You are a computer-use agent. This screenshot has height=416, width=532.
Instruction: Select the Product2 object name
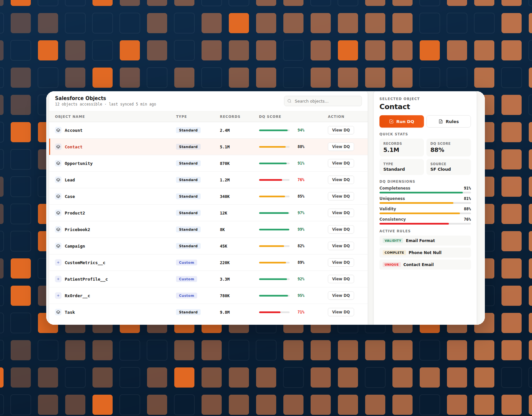(75, 213)
